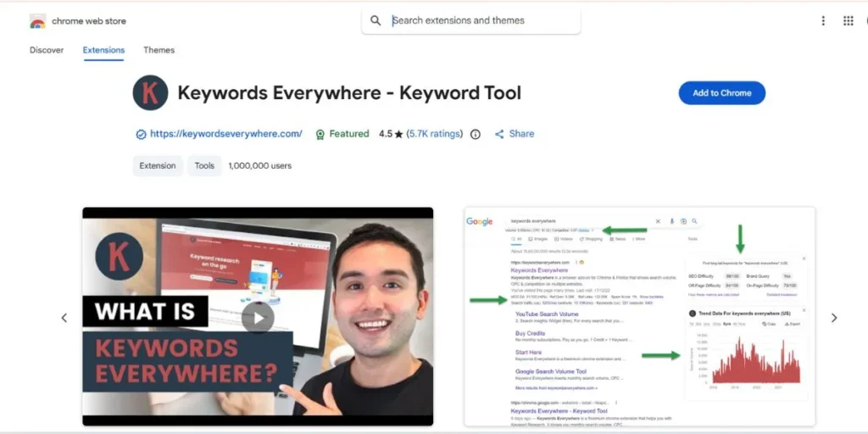Click the Extension category chip

158,165
